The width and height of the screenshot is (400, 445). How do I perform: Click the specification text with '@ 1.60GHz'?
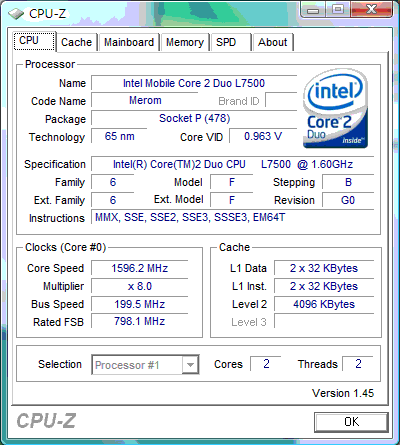(233, 164)
